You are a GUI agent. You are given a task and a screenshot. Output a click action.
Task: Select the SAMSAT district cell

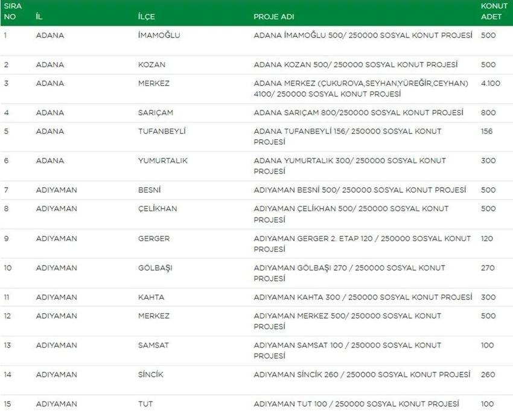pyautogui.click(x=153, y=345)
